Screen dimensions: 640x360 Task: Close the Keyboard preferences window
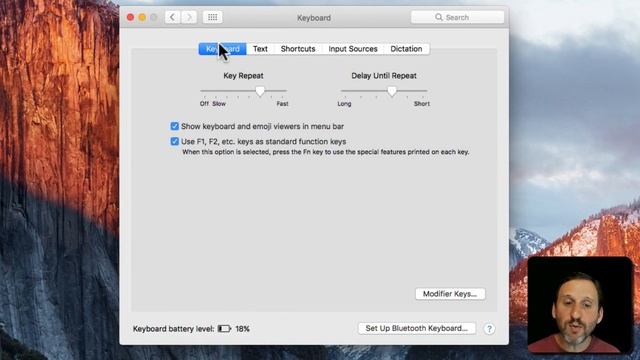coord(131,17)
